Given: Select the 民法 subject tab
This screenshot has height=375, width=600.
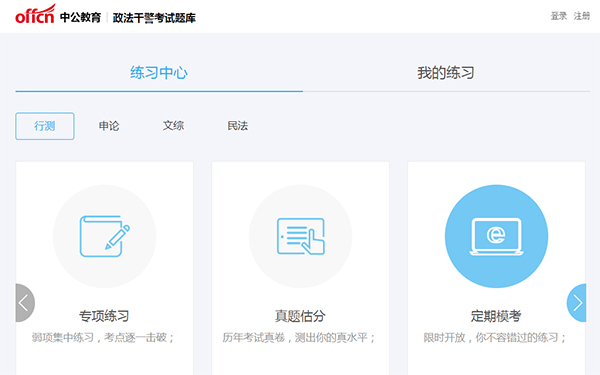Looking at the screenshot, I should click(x=238, y=126).
